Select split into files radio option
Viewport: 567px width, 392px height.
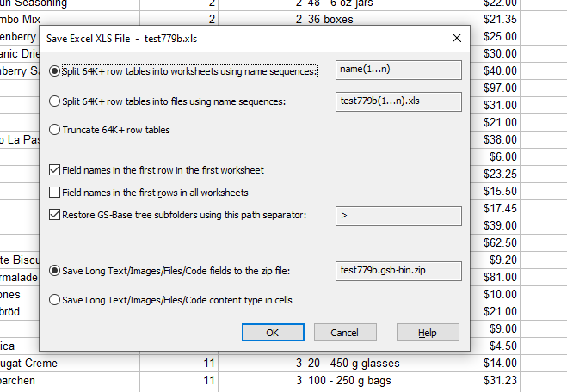click(x=56, y=102)
